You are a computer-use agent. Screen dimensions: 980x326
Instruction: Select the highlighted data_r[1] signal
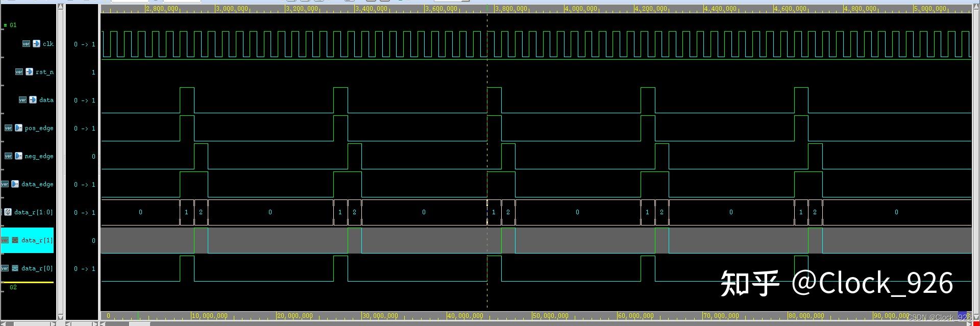pyautogui.click(x=37, y=240)
